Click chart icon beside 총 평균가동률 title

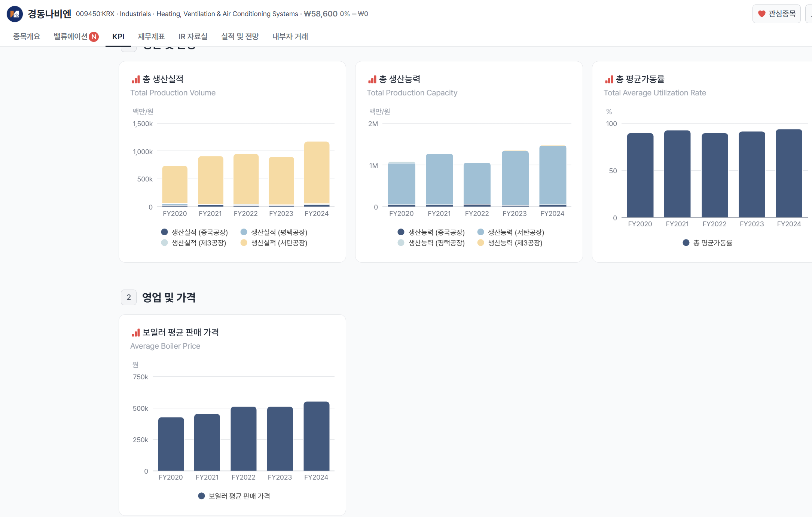(x=609, y=79)
